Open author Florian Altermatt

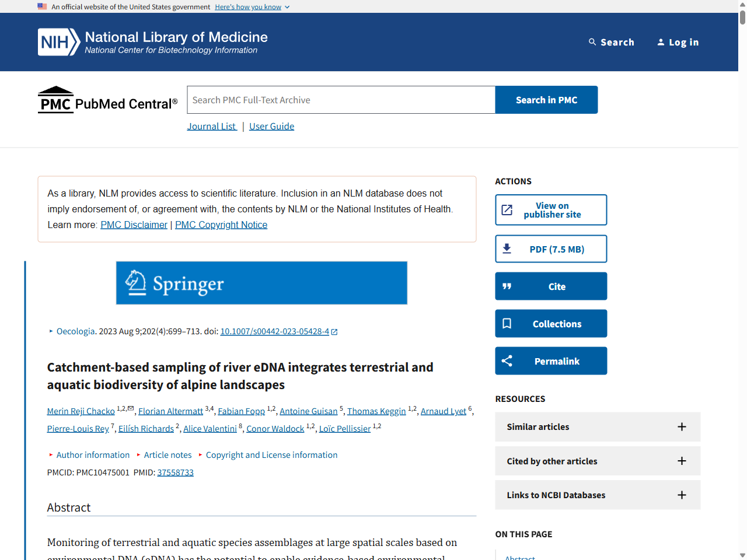click(x=170, y=411)
